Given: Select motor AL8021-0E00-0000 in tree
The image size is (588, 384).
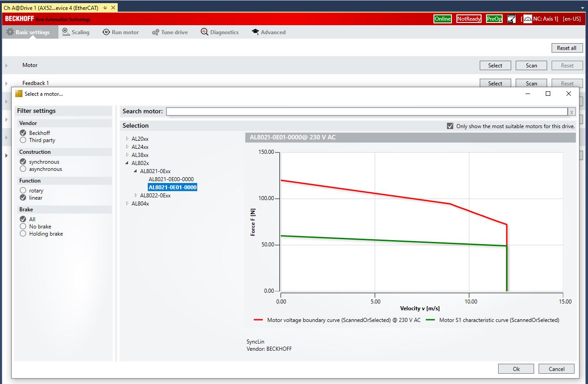Looking at the screenshot, I should pyautogui.click(x=171, y=179).
